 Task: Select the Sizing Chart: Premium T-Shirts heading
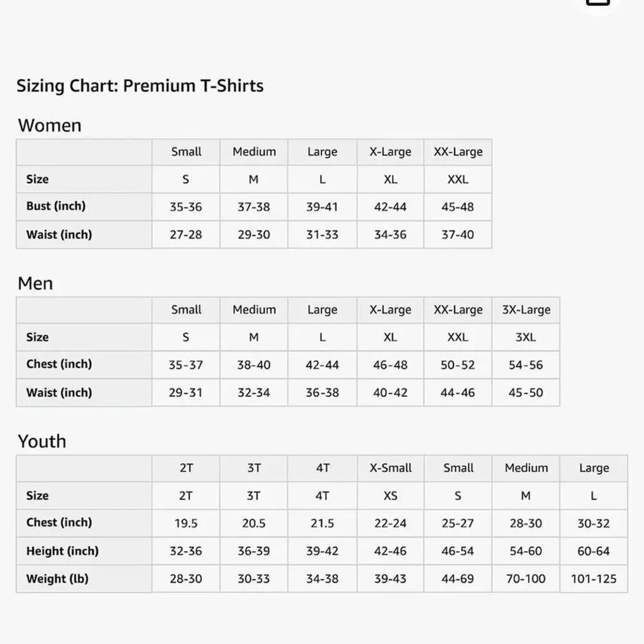140,86
